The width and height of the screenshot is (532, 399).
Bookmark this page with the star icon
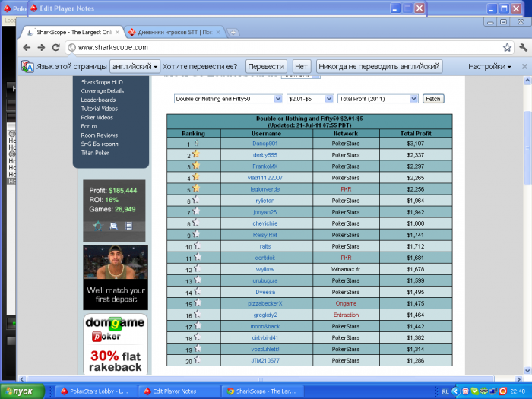coord(507,47)
